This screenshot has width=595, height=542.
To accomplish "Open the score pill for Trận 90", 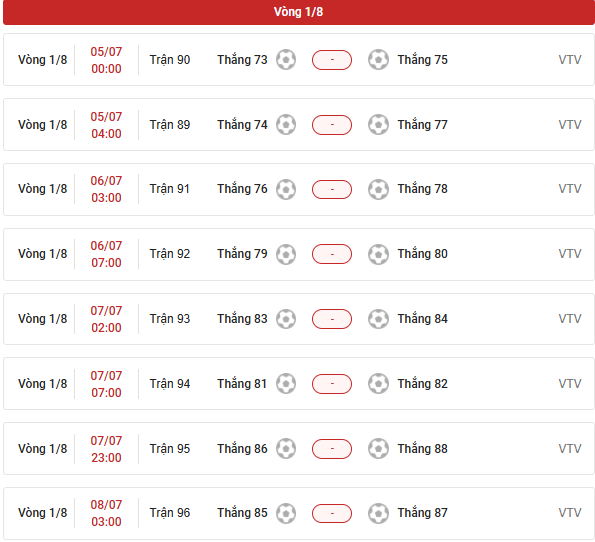I will click(x=332, y=60).
